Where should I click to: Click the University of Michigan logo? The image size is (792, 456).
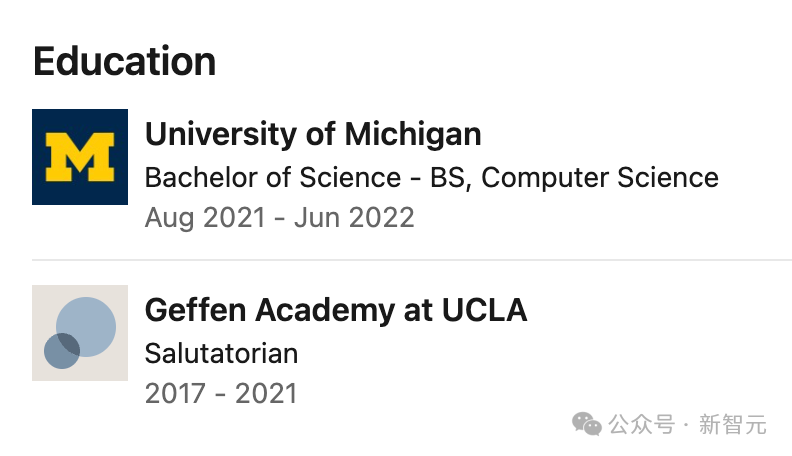[80, 157]
